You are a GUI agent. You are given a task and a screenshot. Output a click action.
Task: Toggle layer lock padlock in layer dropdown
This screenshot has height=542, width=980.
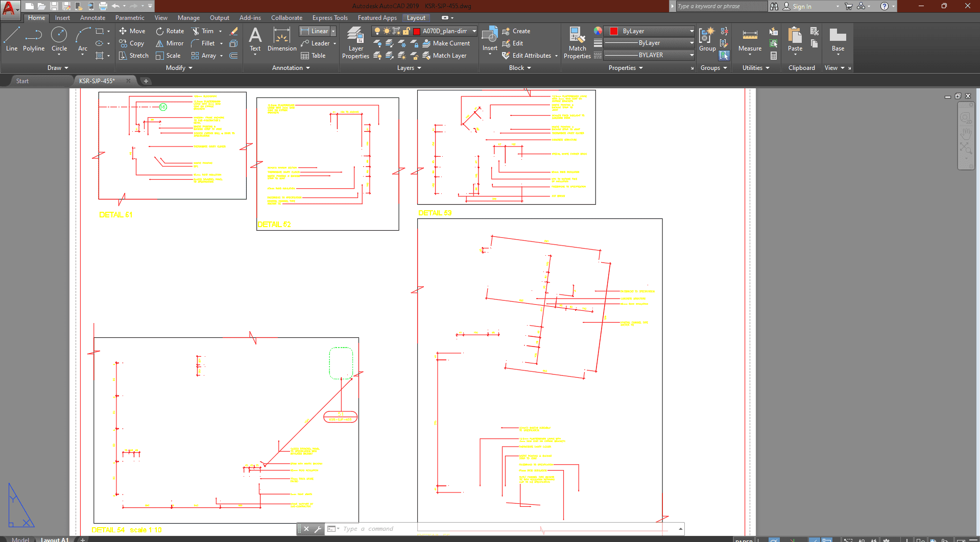[x=406, y=31]
